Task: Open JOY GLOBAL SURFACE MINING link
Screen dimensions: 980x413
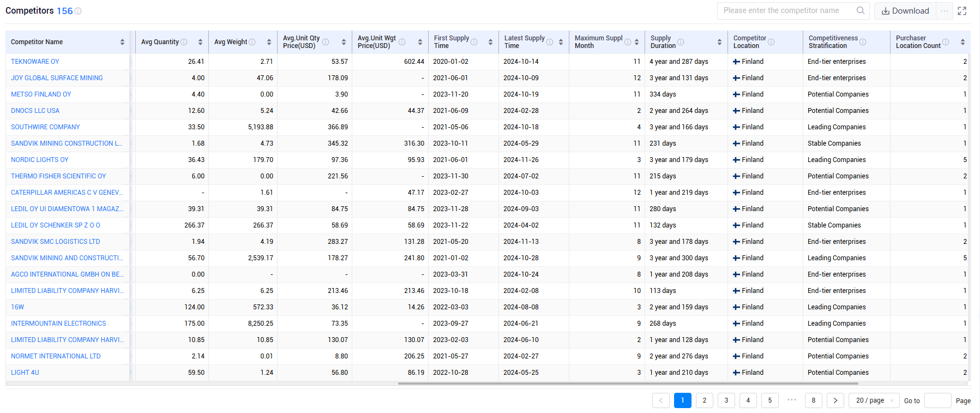Action: point(57,78)
